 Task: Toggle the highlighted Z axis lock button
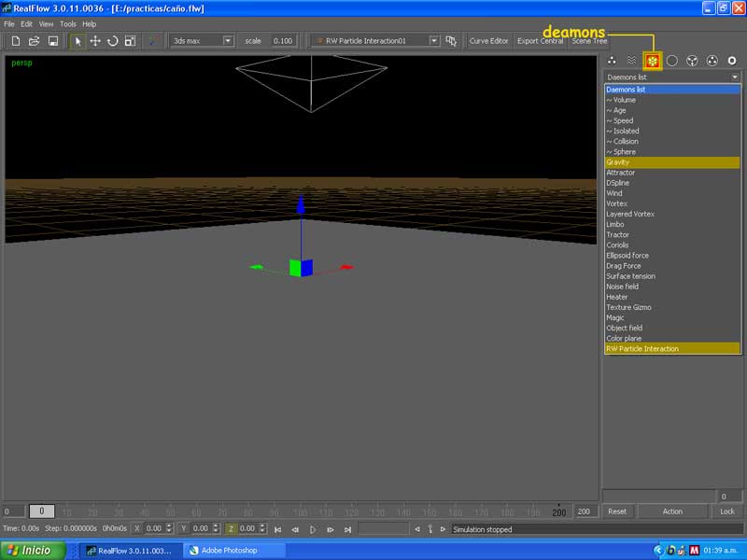231,528
